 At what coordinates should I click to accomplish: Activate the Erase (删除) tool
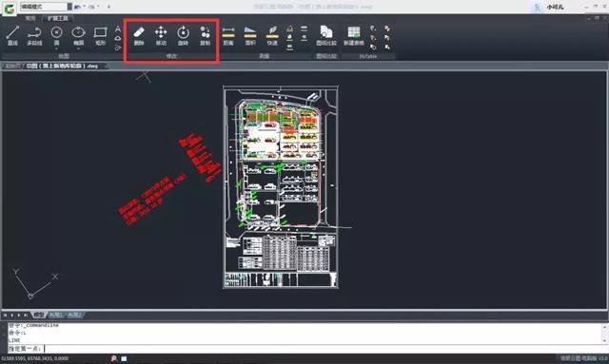pos(139,36)
